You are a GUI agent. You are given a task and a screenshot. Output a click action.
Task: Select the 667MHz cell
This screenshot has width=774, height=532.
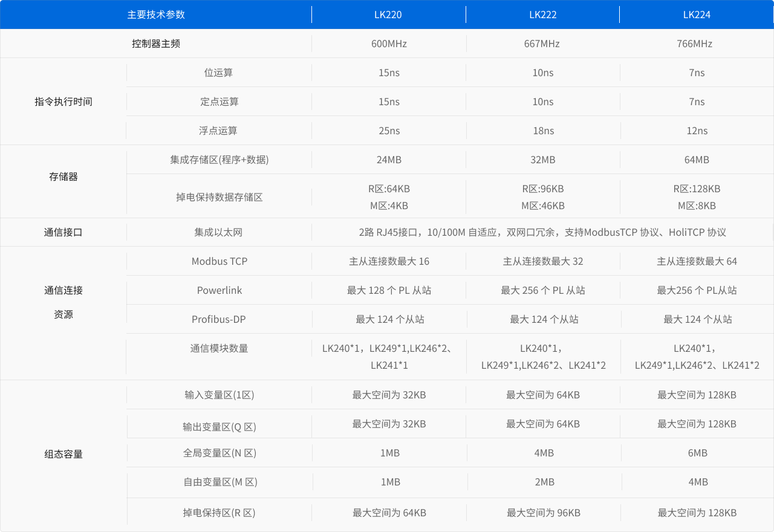(x=543, y=44)
